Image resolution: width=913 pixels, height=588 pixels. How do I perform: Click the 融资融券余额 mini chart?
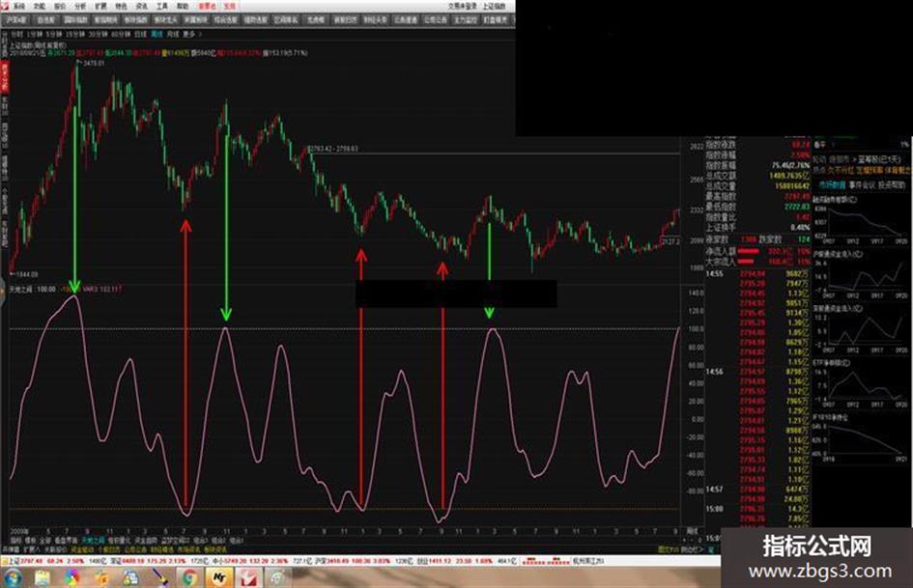point(861,222)
